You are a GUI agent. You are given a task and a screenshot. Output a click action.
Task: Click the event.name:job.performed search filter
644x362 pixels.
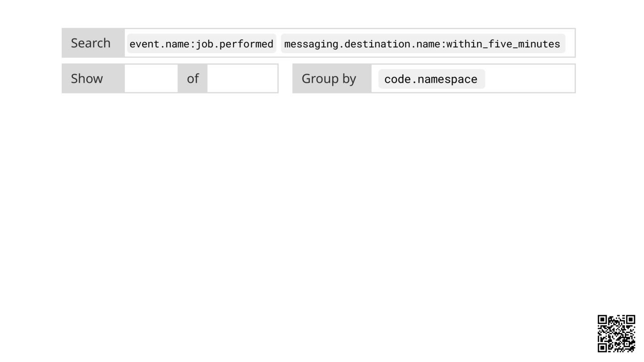point(201,44)
